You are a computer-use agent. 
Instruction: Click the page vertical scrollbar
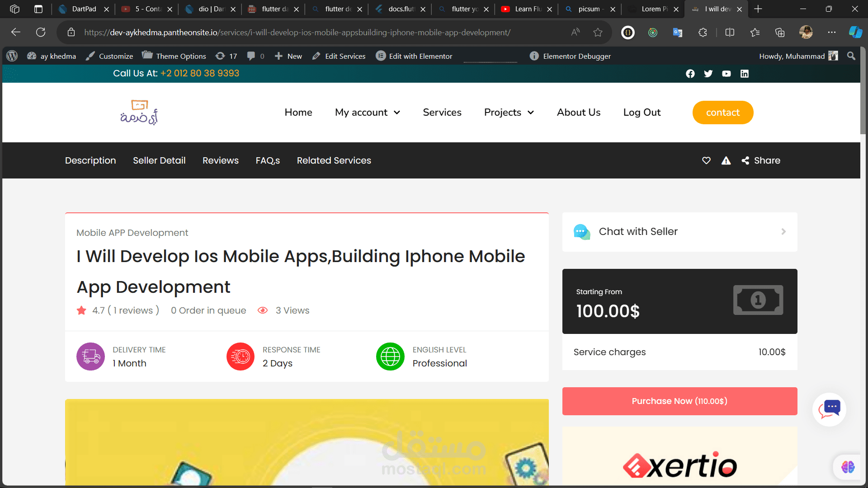pyautogui.click(x=863, y=90)
